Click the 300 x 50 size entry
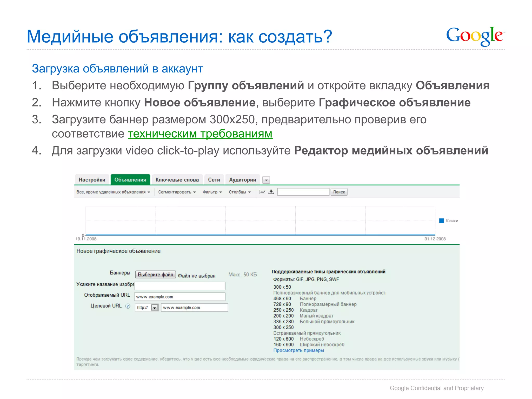This screenshot has height=399, width=532. (282, 287)
